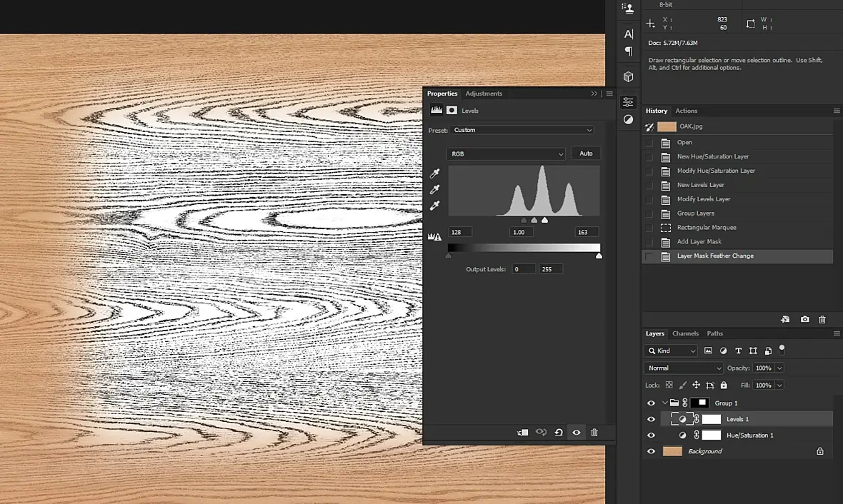
Task: Click the white input levels slider
Action: click(544, 220)
